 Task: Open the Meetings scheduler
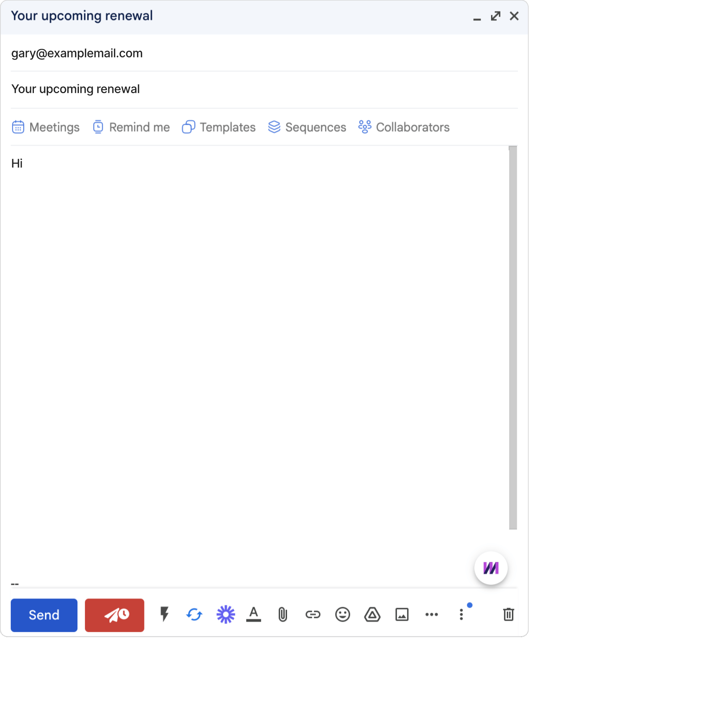[45, 127]
